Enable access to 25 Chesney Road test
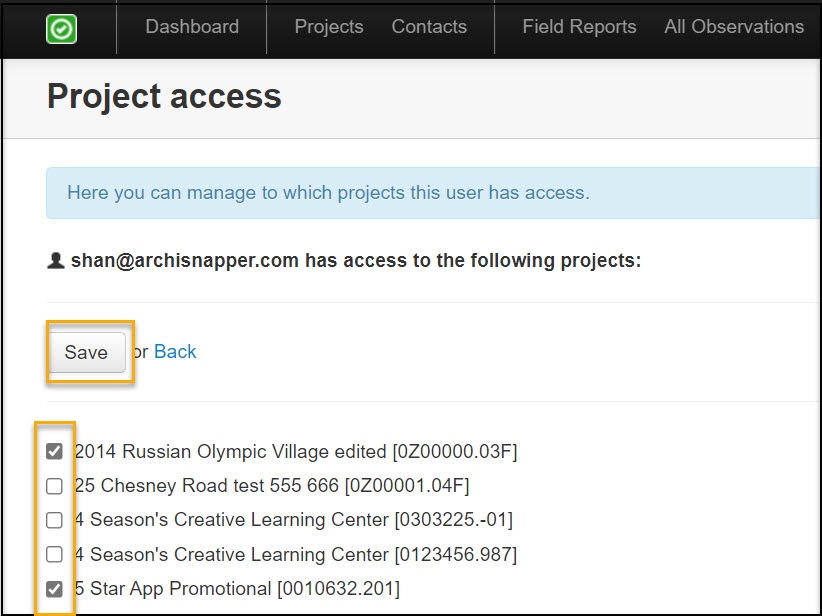The image size is (822, 616). click(x=55, y=486)
